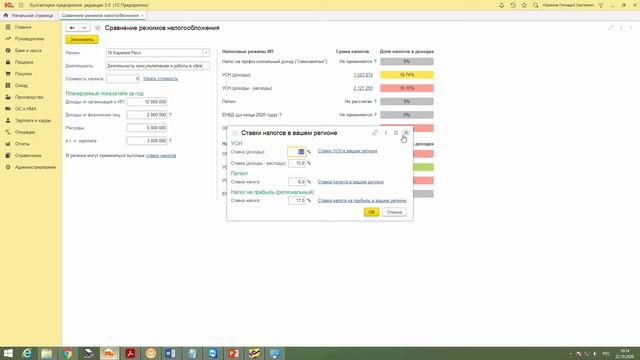Click the в т. ч. зарплата field
This screenshot has width=640, height=360.
[x=147, y=141]
